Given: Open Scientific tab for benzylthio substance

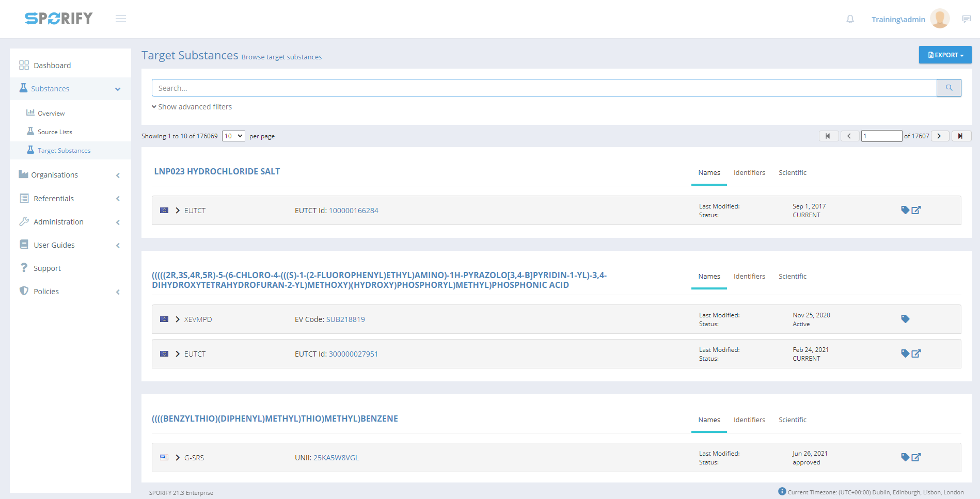Looking at the screenshot, I should 792,420.
